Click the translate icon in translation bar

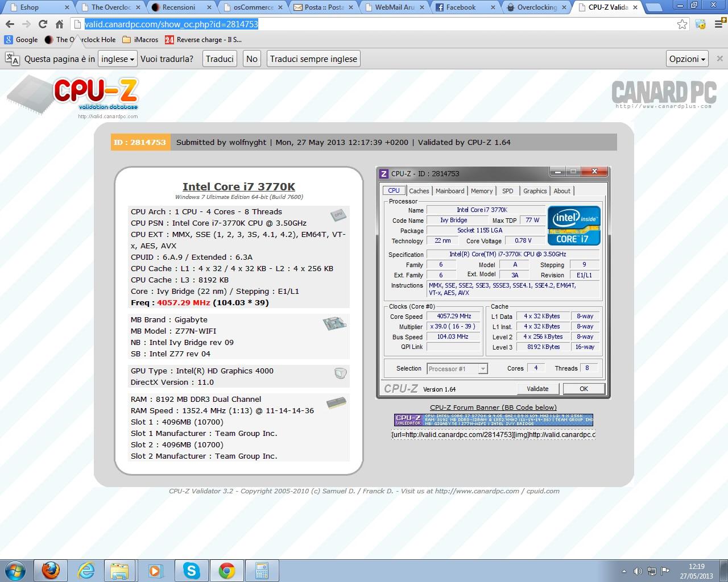point(12,59)
